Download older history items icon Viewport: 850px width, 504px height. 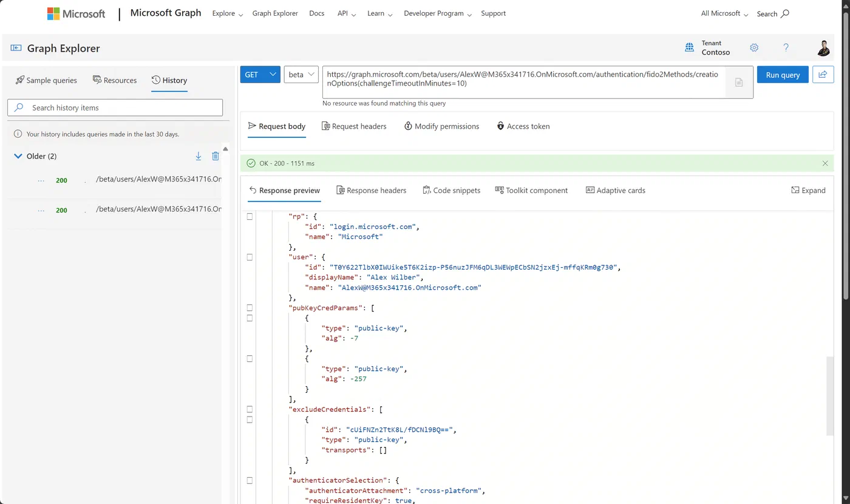(x=198, y=156)
